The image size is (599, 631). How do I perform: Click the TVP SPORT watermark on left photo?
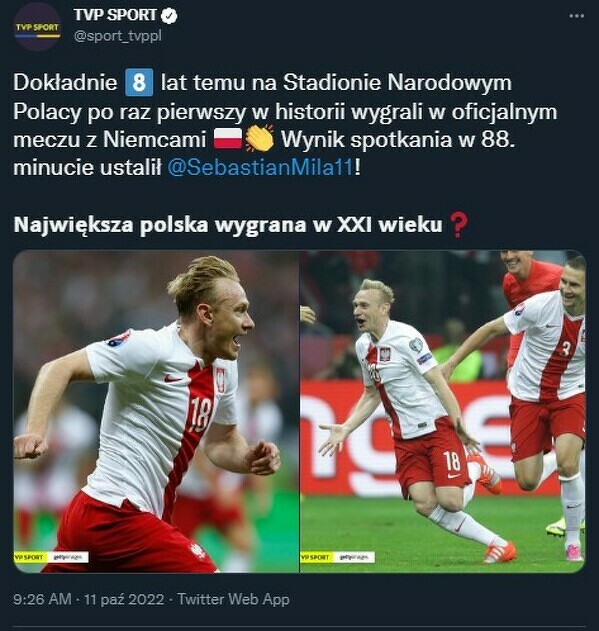tap(29, 557)
